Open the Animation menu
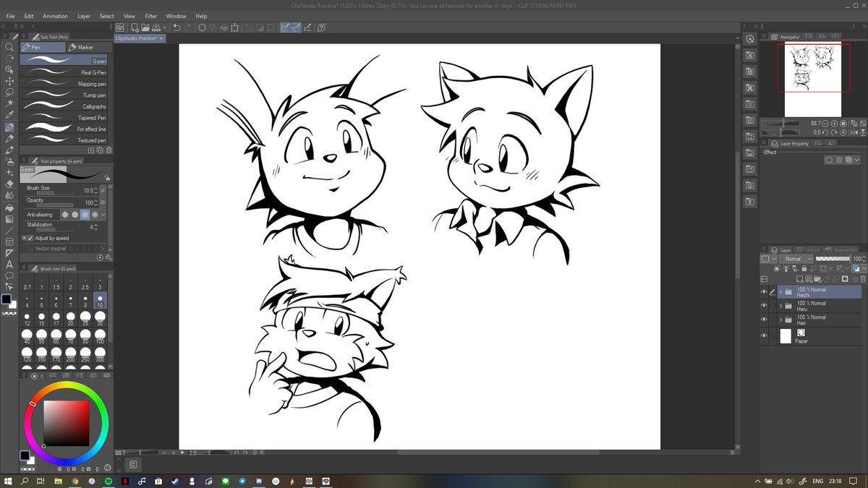The image size is (868, 488). coord(55,16)
